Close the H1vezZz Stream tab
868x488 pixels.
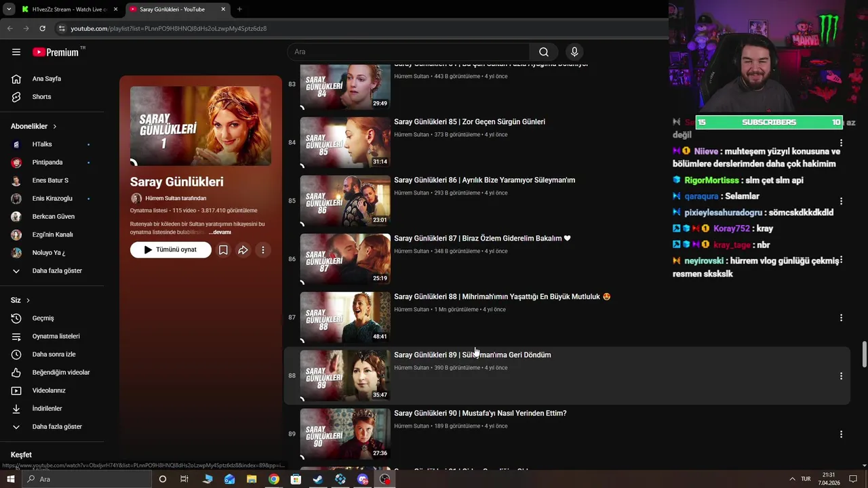click(115, 9)
